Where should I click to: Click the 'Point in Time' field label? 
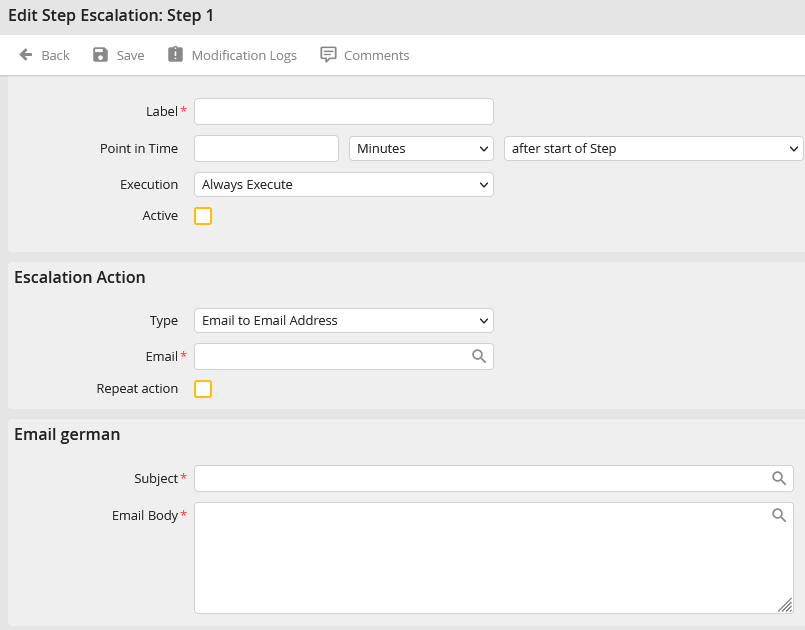coord(139,148)
